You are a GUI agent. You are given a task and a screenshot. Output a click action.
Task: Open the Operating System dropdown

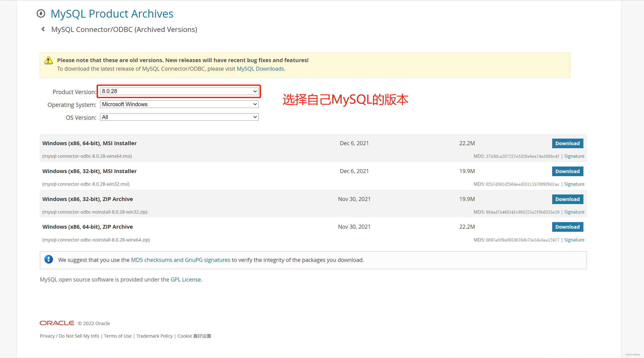click(x=179, y=104)
